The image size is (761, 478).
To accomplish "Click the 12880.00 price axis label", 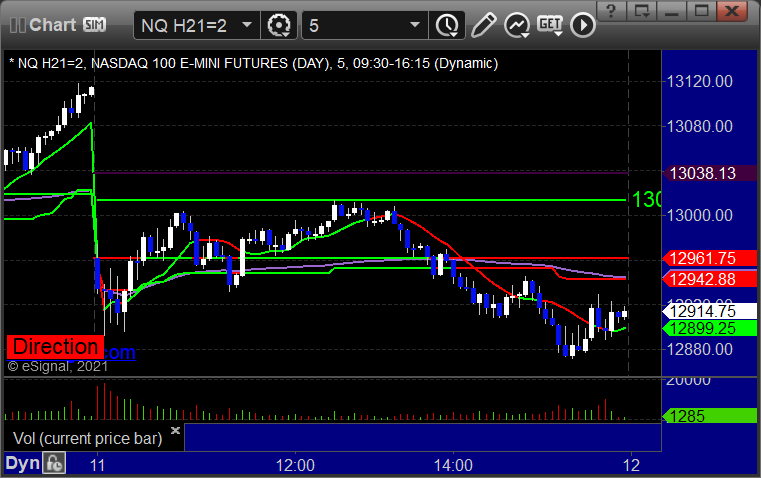I will point(699,349).
